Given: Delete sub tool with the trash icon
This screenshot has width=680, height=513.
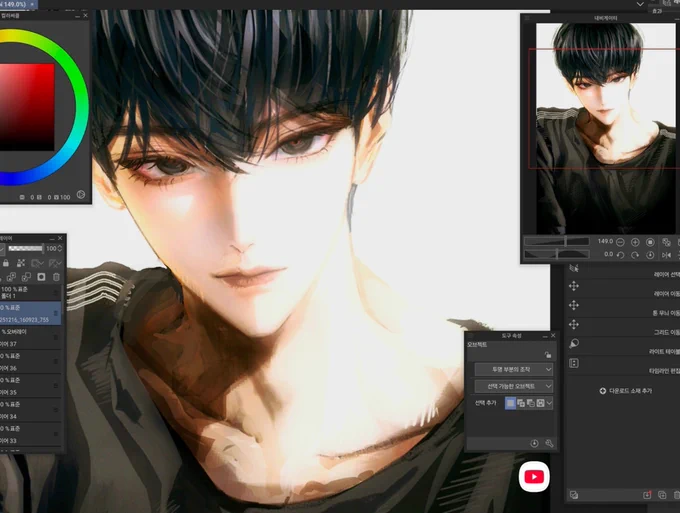Looking at the screenshot, I should [677, 495].
